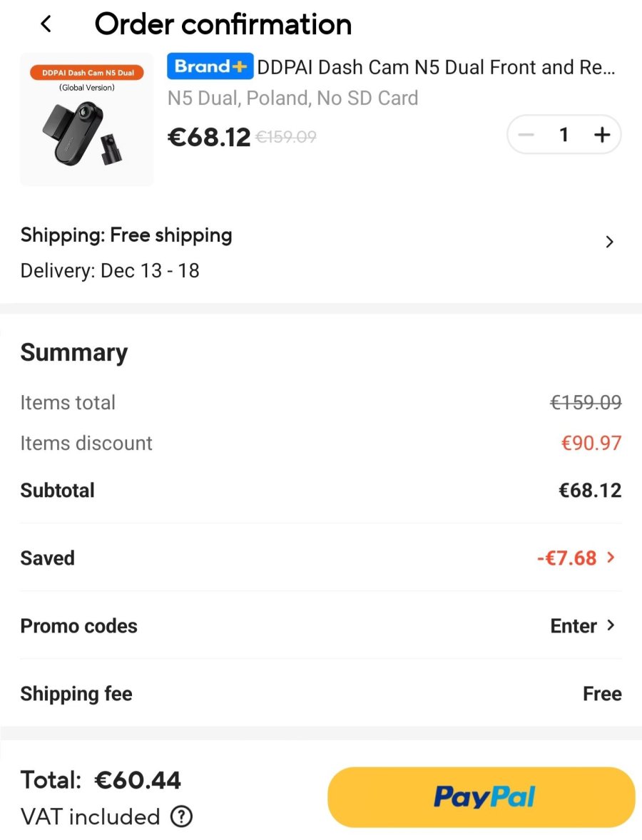Viewport: 642px width, 840px height.
Task: Tap the Brand+ badge
Action: pyautogui.click(x=210, y=67)
